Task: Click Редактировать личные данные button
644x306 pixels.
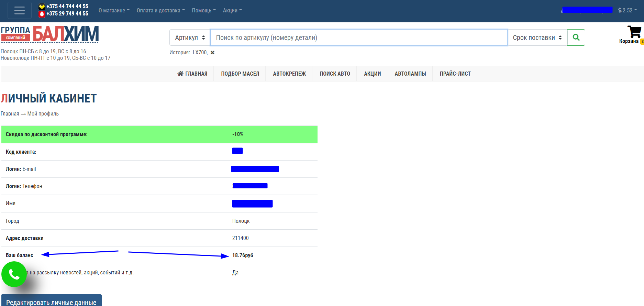Action: point(51,302)
